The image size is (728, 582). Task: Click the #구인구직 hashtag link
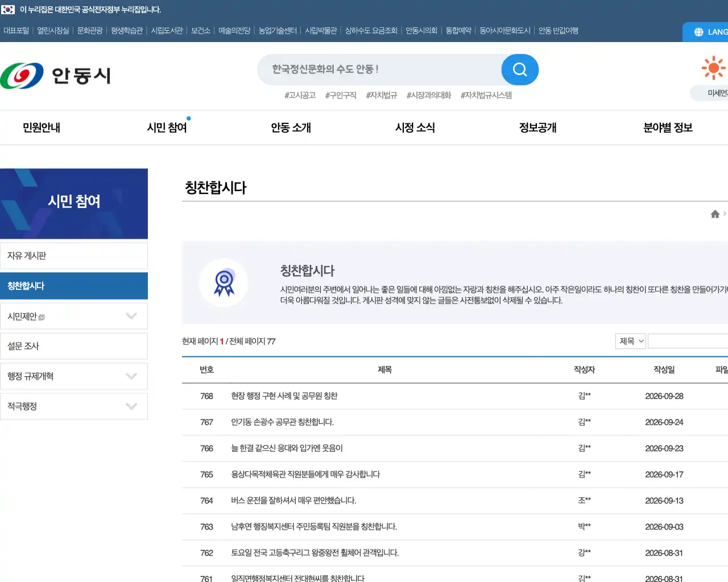(x=341, y=95)
